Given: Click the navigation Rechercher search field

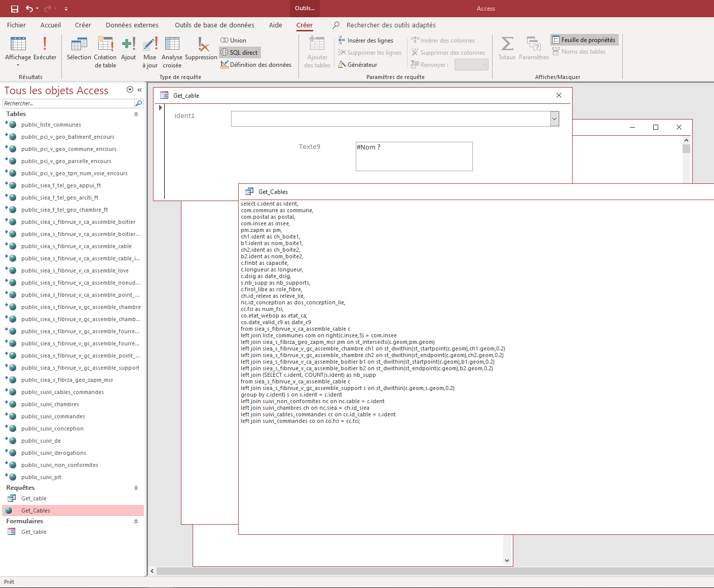Looking at the screenshot, I should [68, 103].
